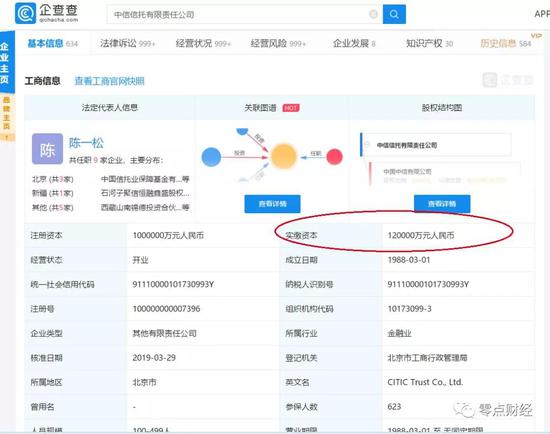Screen dimensions: 550x434
Task: Click the establishment date 1988-03-01
Action: tap(409, 260)
